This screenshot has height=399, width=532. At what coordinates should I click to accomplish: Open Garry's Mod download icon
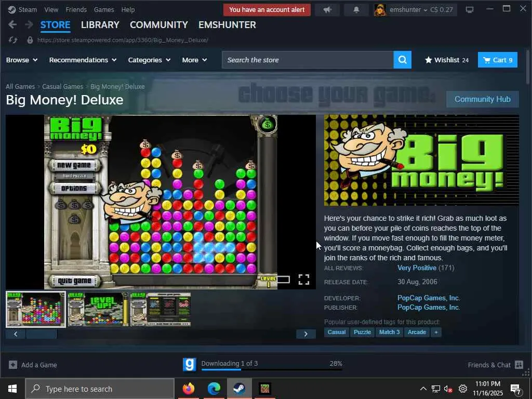tap(190, 365)
